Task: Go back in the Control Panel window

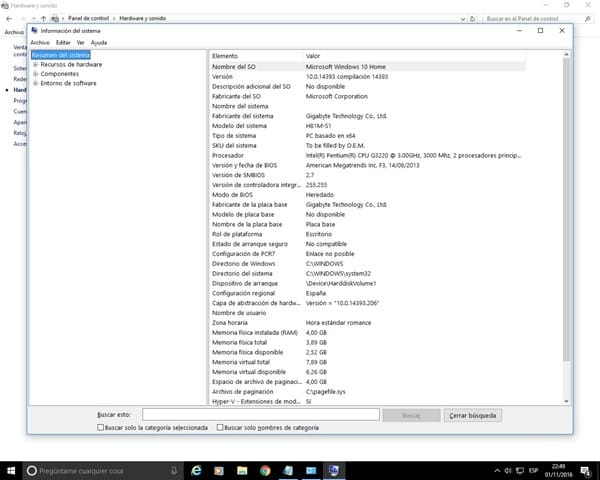Action: 9,18
